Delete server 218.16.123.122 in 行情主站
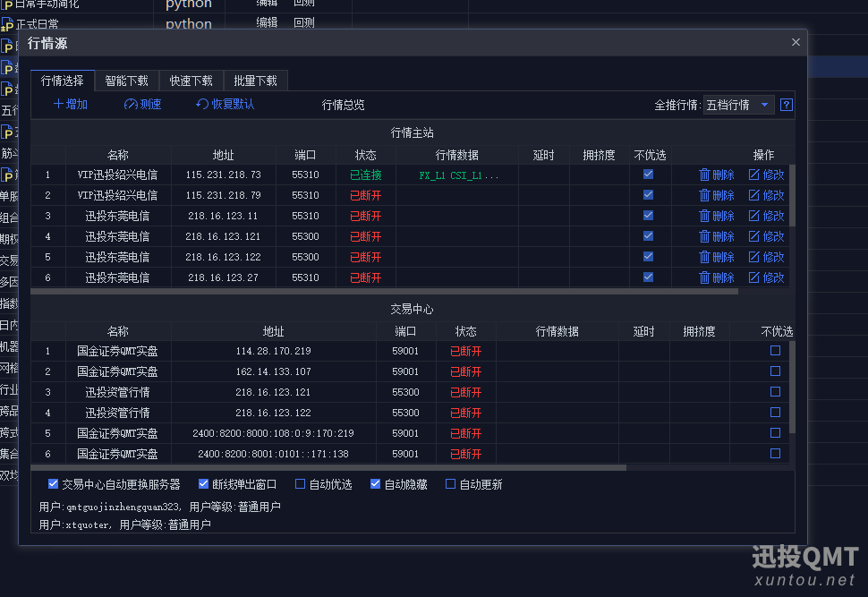868x597 pixels. (716, 257)
